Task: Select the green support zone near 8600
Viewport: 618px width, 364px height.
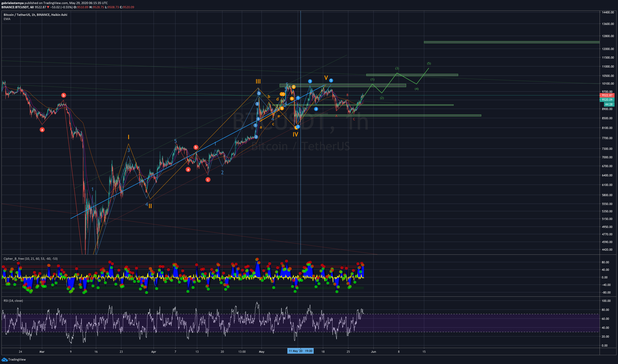Action: 387,115
